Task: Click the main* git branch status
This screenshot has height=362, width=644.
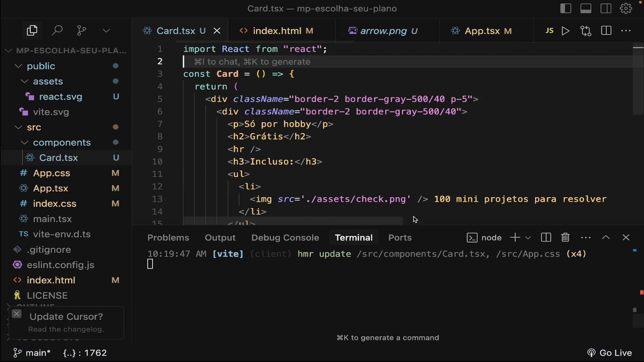Action: 32,353
